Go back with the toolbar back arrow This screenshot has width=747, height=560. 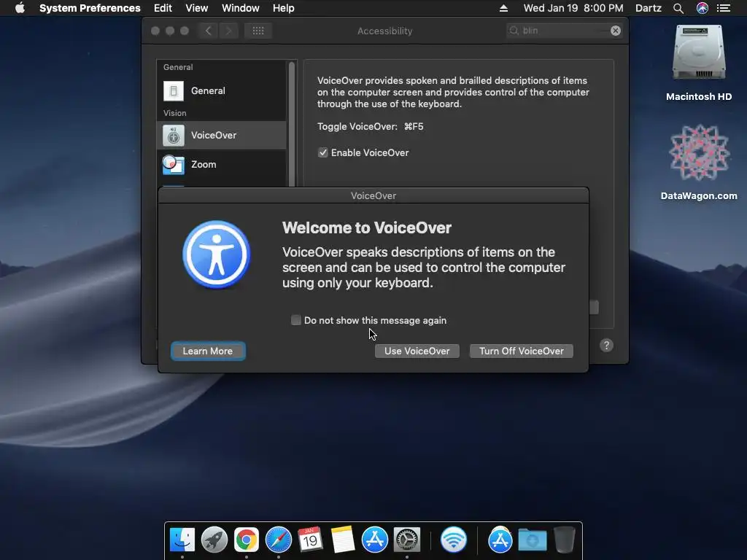(208, 31)
